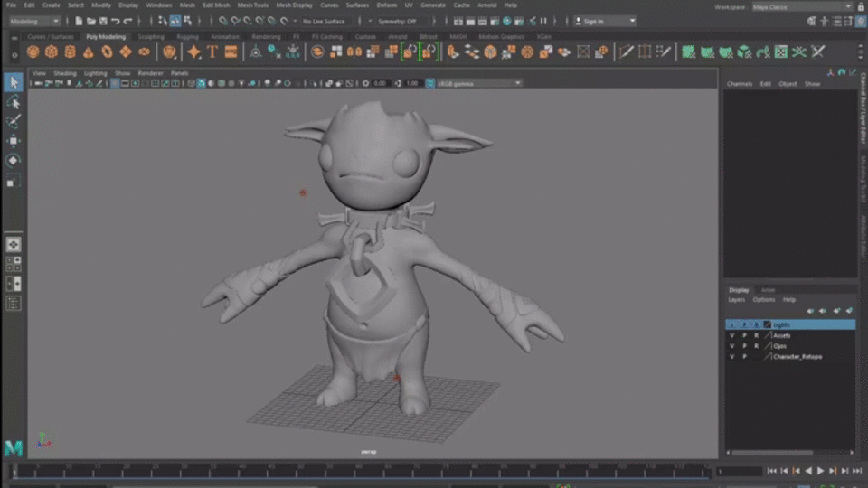Click the save scene disk icon
The image size is (868, 488).
point(103,21)
